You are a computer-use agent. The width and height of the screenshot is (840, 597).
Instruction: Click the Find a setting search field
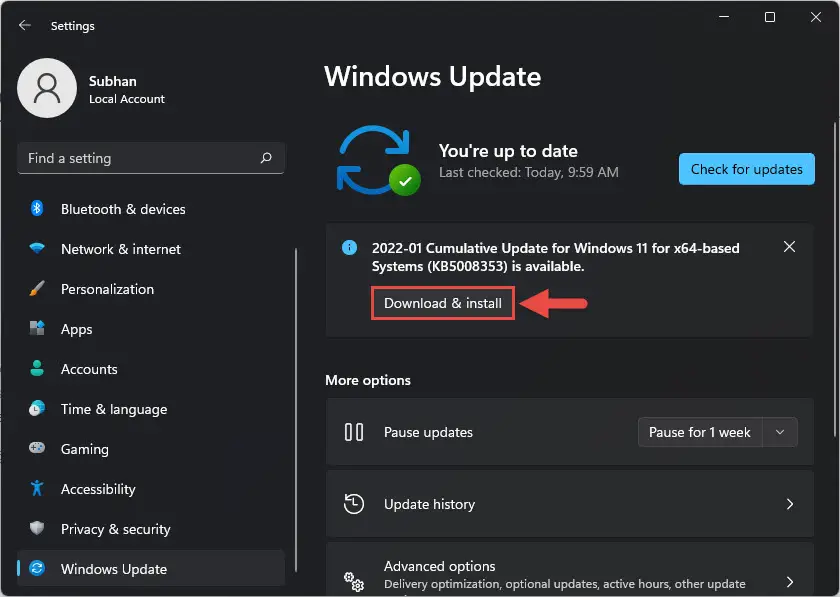151,158
